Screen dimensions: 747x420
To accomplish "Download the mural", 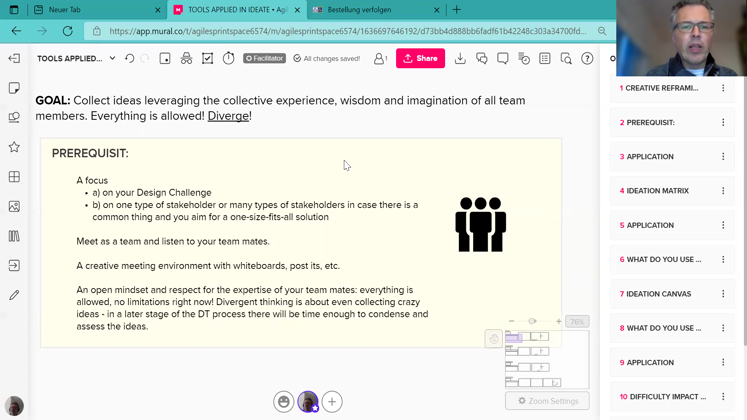I will click(460, 58).
